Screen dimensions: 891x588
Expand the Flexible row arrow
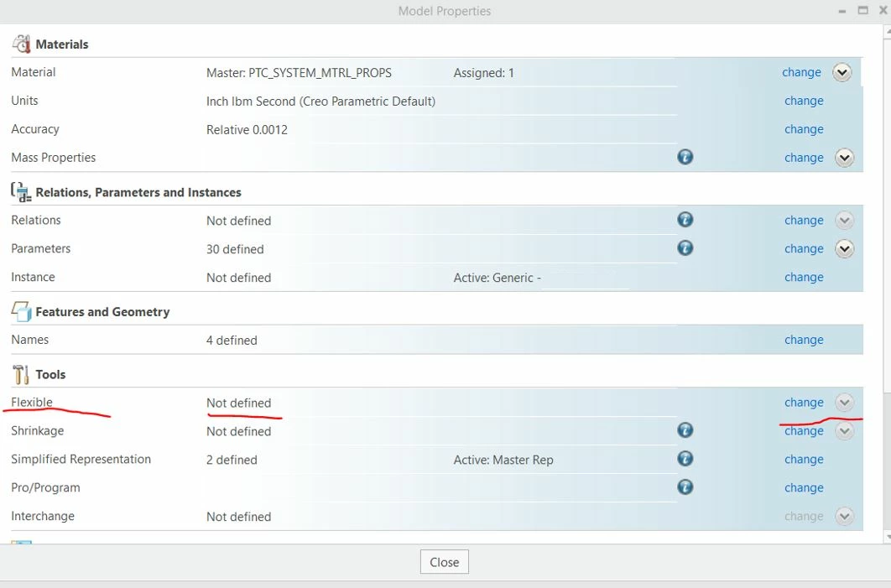[844, 403]
